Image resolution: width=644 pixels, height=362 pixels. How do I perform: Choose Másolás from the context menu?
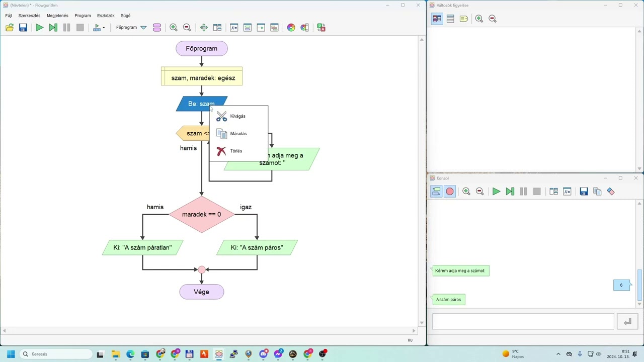[x=238, y=134]
